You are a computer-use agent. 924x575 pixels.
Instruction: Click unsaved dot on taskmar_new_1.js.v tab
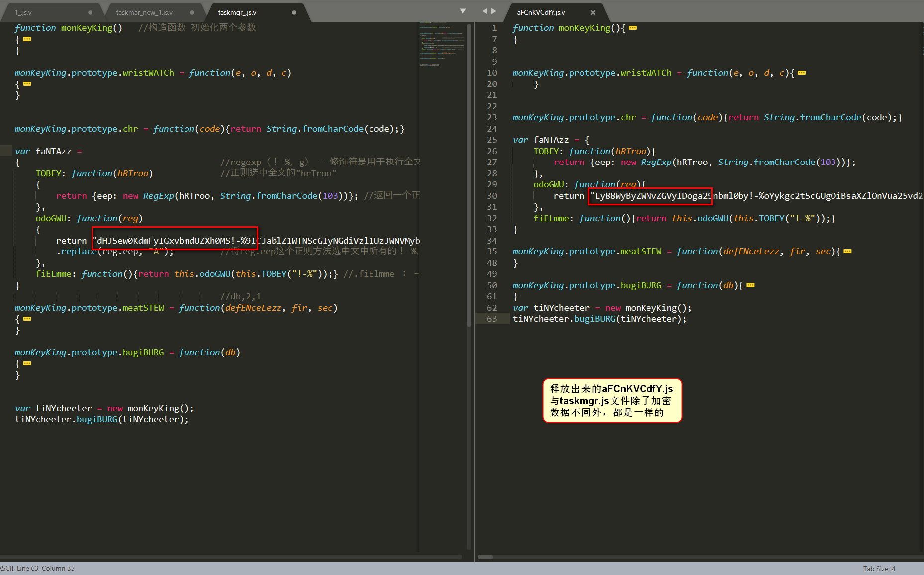pos(192,12)
